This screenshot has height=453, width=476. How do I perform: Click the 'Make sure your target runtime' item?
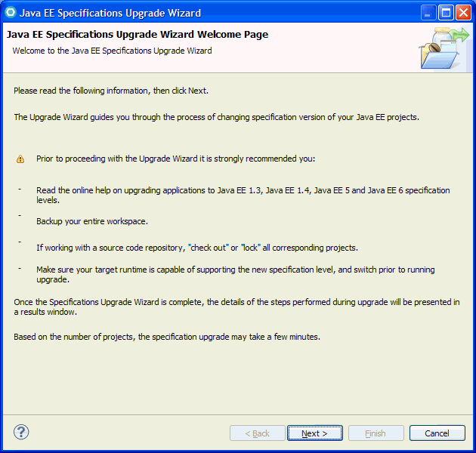point(236,274)
